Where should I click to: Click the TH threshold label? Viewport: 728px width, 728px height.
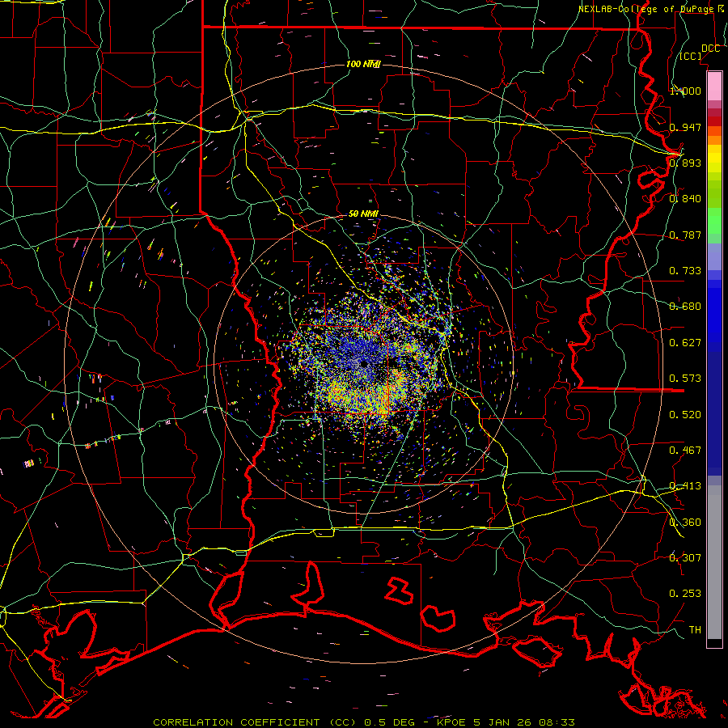(x=695, y=630)
